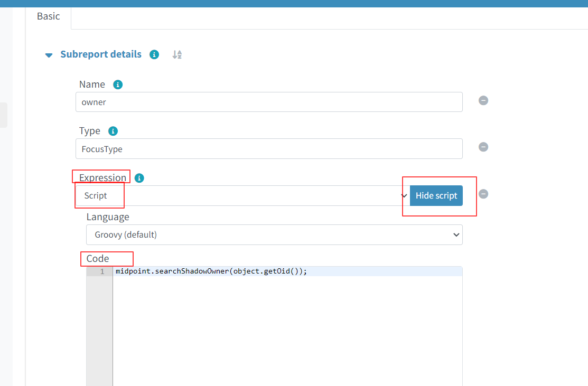Remove the Name value with minus icon
Viewport: 588px width, 386px height.
483,100
